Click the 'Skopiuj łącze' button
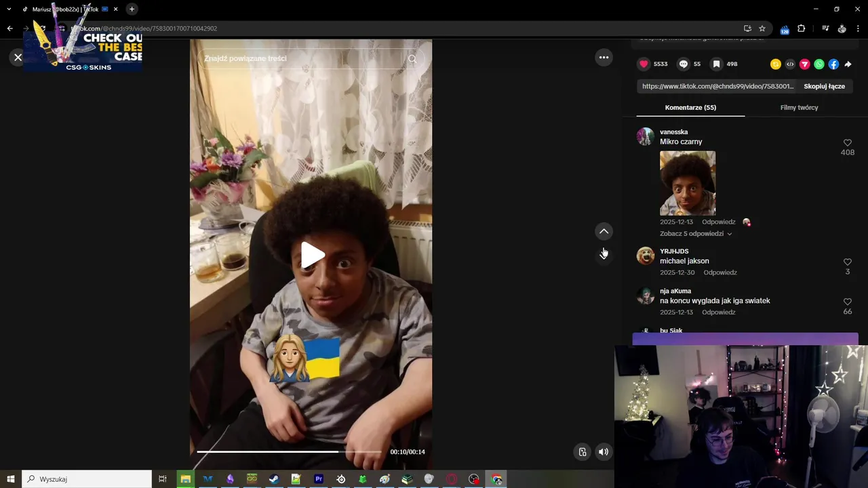The width and height of the screenshot is (868, 488). point(824,87)
